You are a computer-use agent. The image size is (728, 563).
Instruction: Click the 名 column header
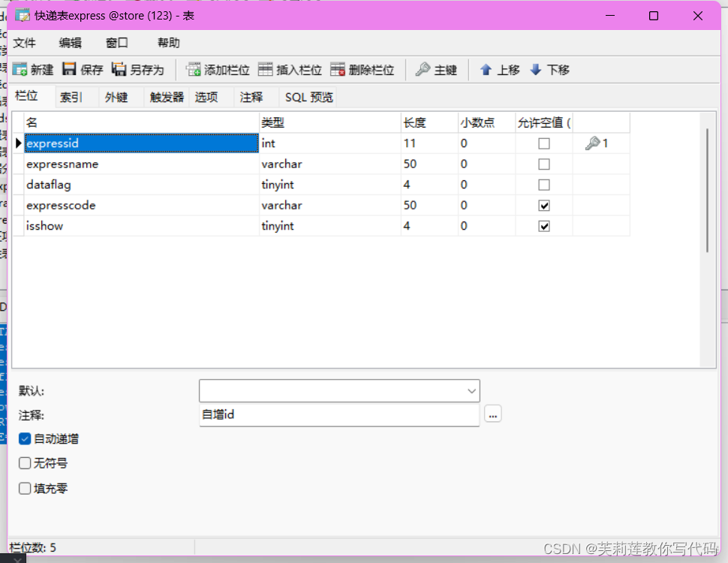click(141, 122)
